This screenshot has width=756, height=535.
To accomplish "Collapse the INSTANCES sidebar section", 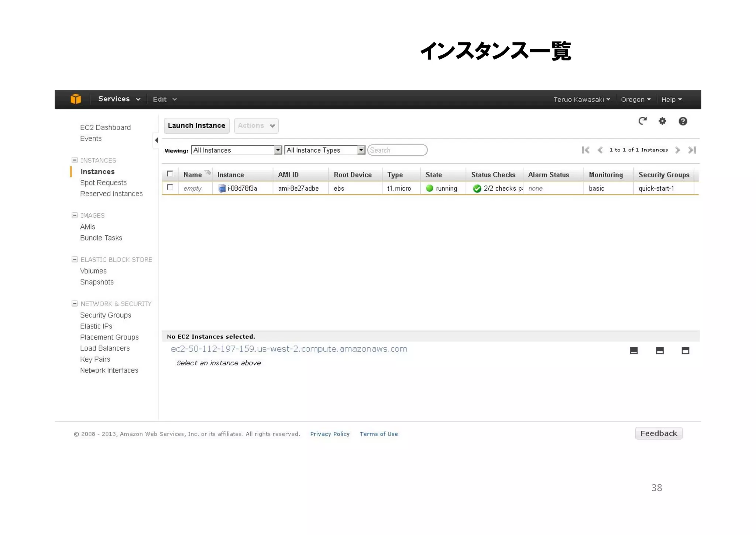I will pos(75,160).
